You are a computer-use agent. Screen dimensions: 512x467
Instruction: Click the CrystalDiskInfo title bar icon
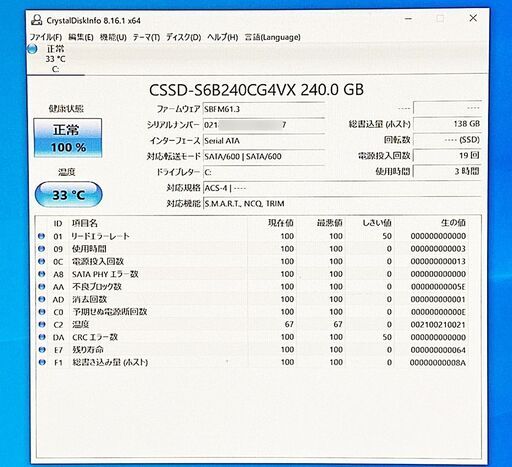(36, 20)
